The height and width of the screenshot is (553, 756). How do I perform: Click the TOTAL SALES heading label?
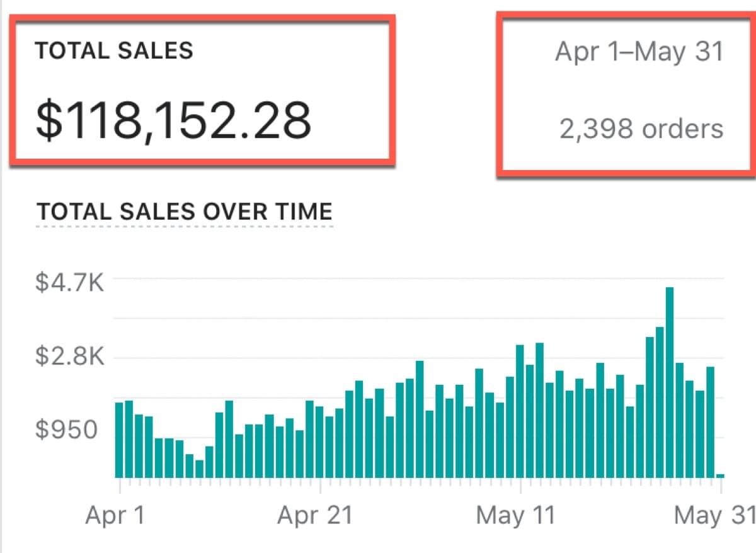pyautogui.click(x=113, y=50)
